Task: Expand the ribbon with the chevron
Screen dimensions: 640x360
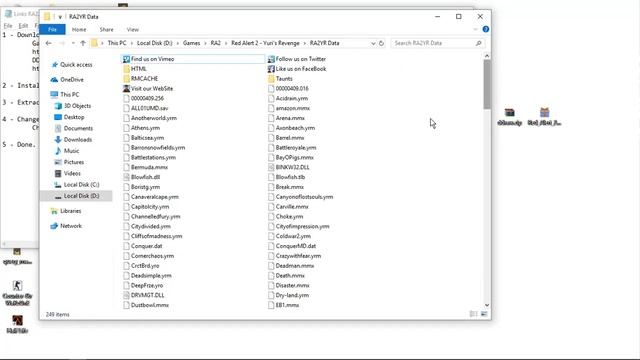Action: [x=475, y=29]
